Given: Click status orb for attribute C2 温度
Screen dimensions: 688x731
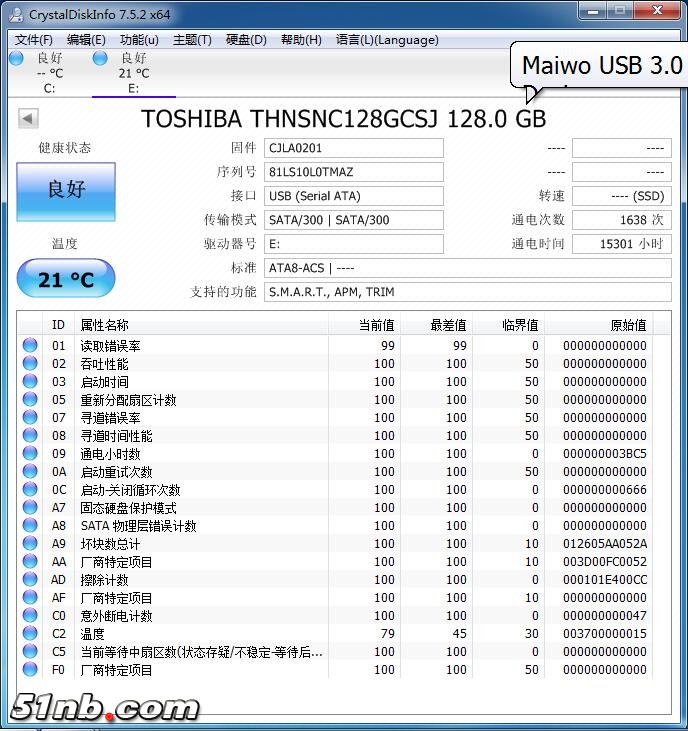Looking at the screenshot, I should pos(30,634).
